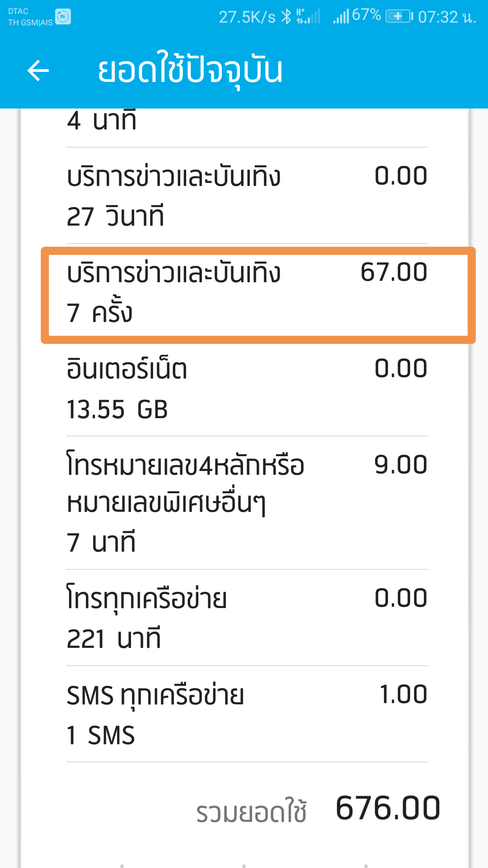Screen dimensions: 488x868
Task: Tap the 4 นาที entry at top
Action: [102, 121]
